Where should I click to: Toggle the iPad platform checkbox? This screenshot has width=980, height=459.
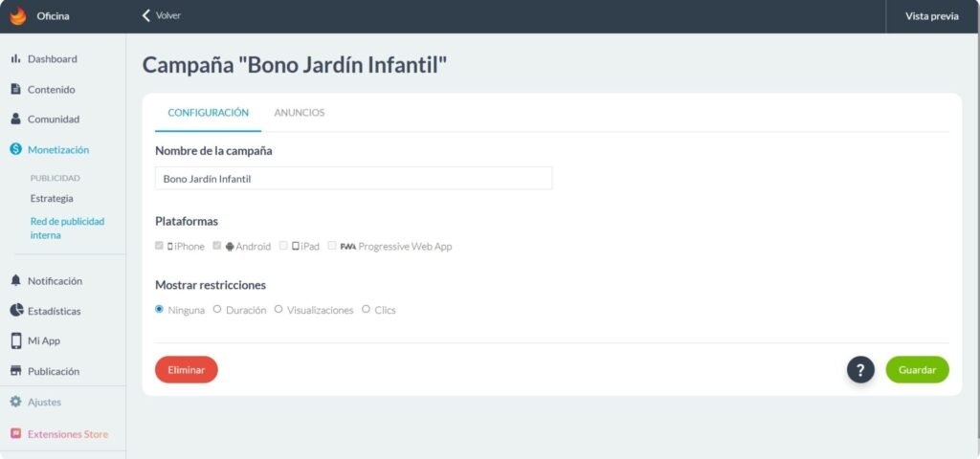[283, 246]
